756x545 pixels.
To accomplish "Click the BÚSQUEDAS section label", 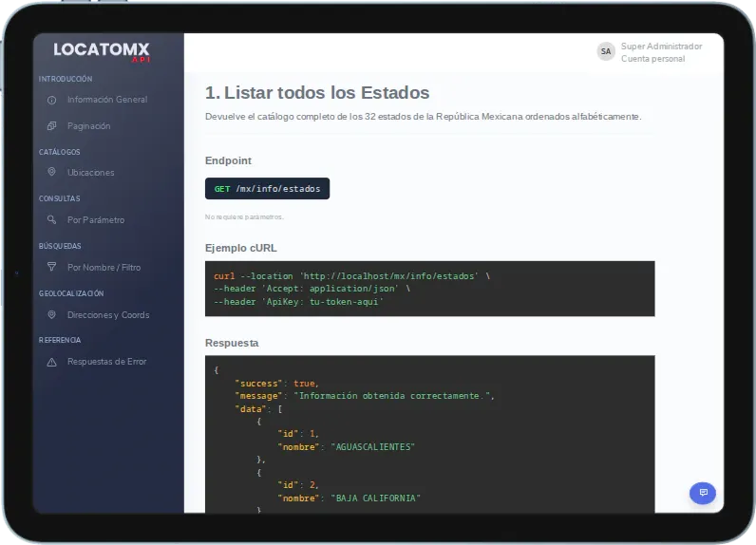I will click(60, 246).
